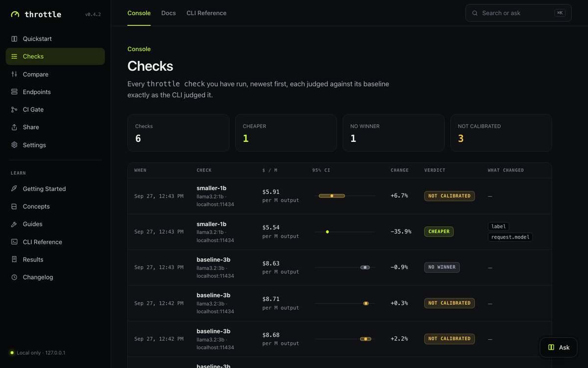Click the 95% CI column header
Screen dimensions: 588x368
321,170
